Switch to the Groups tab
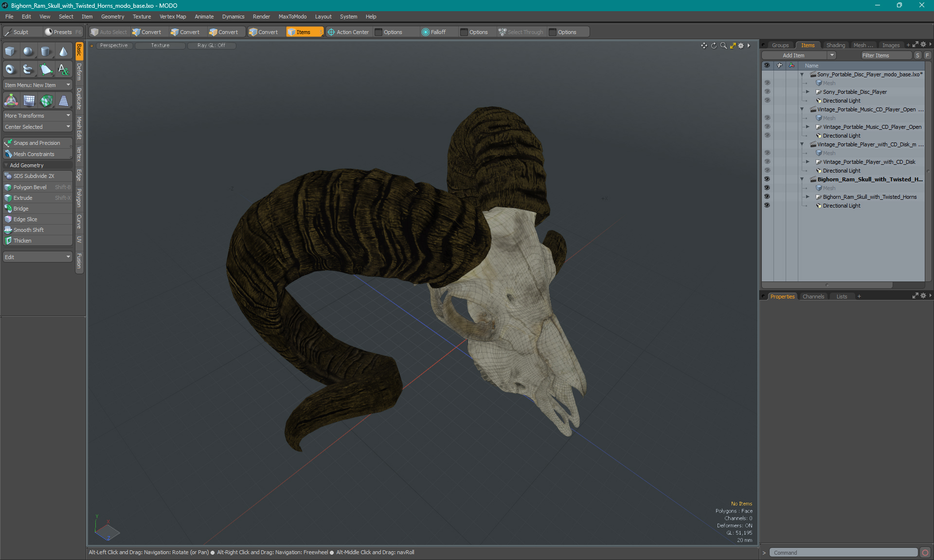The image size is (934, 560). point(780,45)
